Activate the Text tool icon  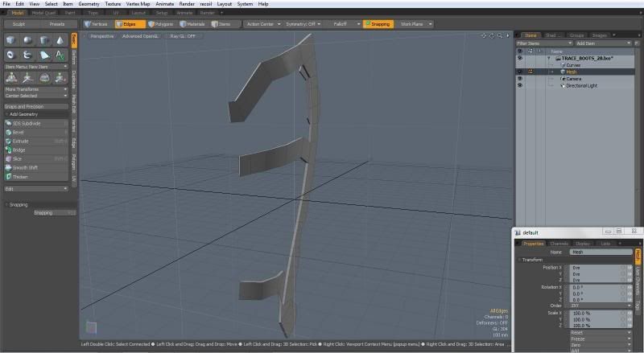60,53
